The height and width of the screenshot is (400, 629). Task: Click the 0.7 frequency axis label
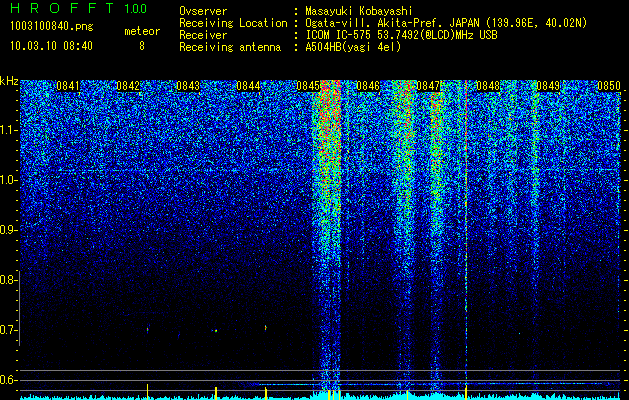[x=8, y=330]
